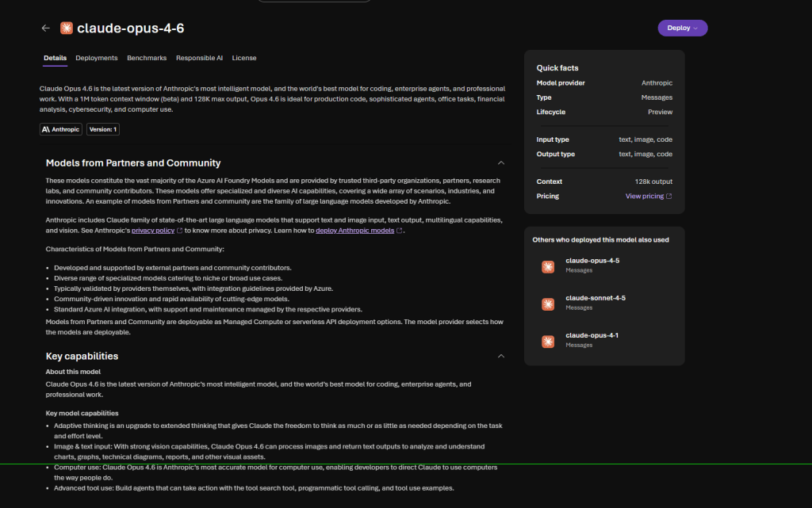This screenshot has height=508, width=812.
Task: Click the claude-sonnet-4-5 model icon
Action: point(548,304)
